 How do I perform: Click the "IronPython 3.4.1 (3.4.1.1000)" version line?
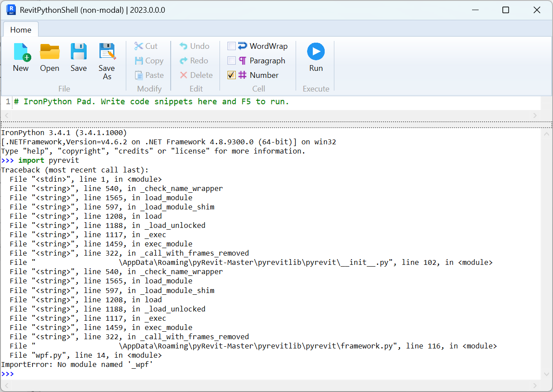coord(64,132)
